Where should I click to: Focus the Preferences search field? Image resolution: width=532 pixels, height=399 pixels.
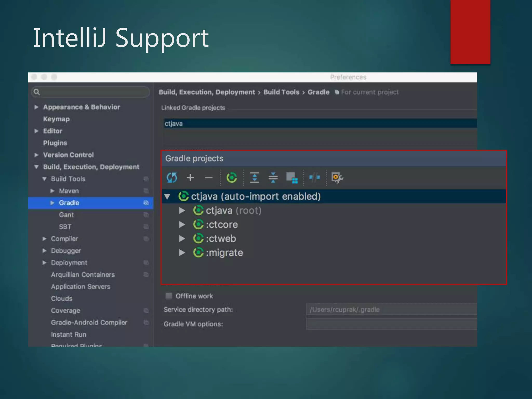pyautogui.click(x=90, y=92)
